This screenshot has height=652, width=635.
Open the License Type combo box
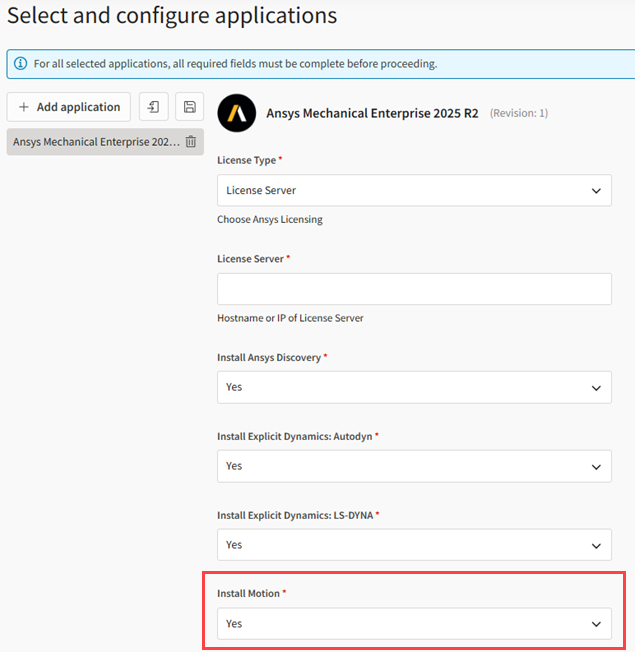click(414, 190)
